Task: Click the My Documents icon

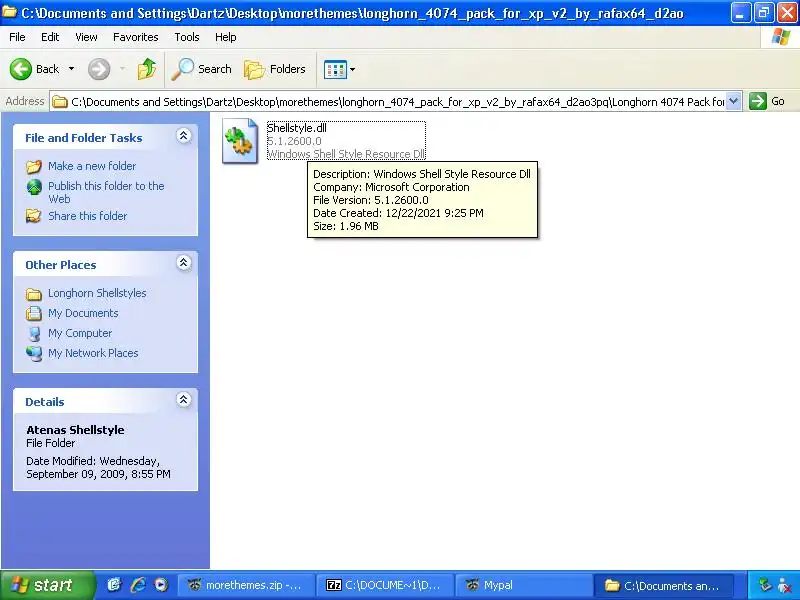Action: pyautogui.click(x=34, y=313)
